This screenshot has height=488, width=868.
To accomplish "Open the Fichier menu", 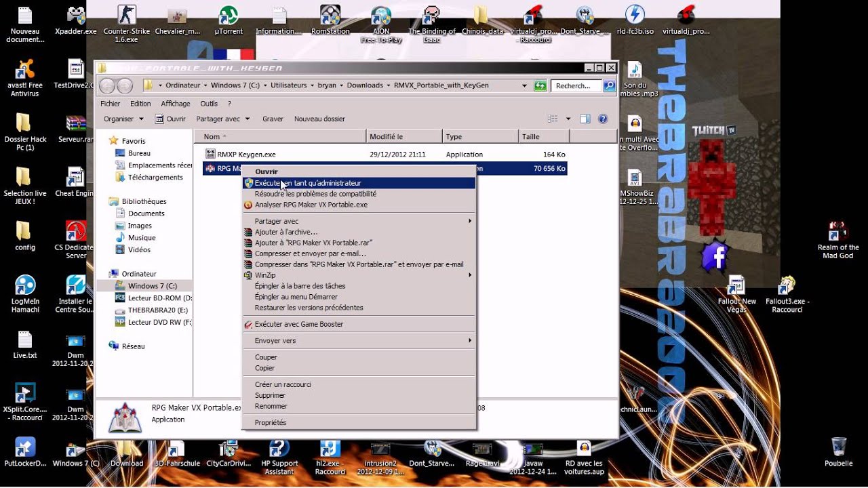I will 110,104.
